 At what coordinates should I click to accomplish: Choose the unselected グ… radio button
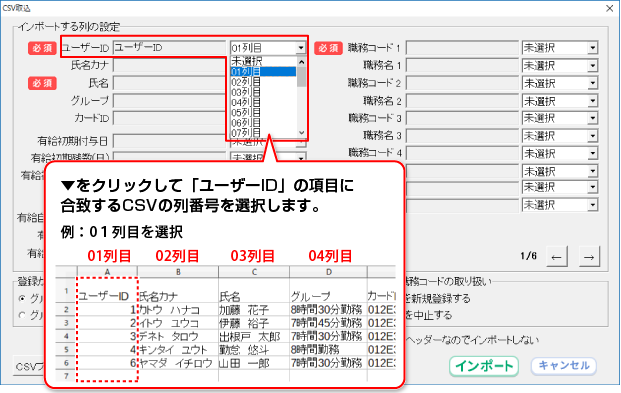pyautogui.click(x=22, y=315)
